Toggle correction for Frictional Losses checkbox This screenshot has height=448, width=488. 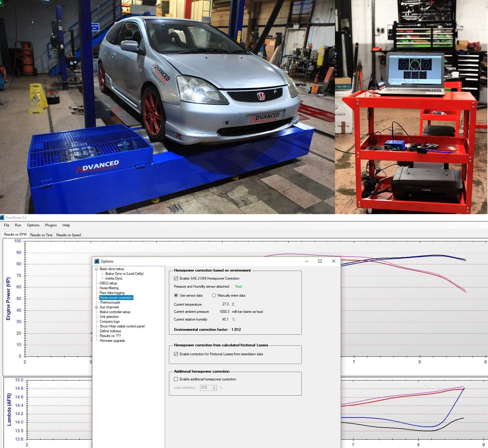click(x=176, y=354)
